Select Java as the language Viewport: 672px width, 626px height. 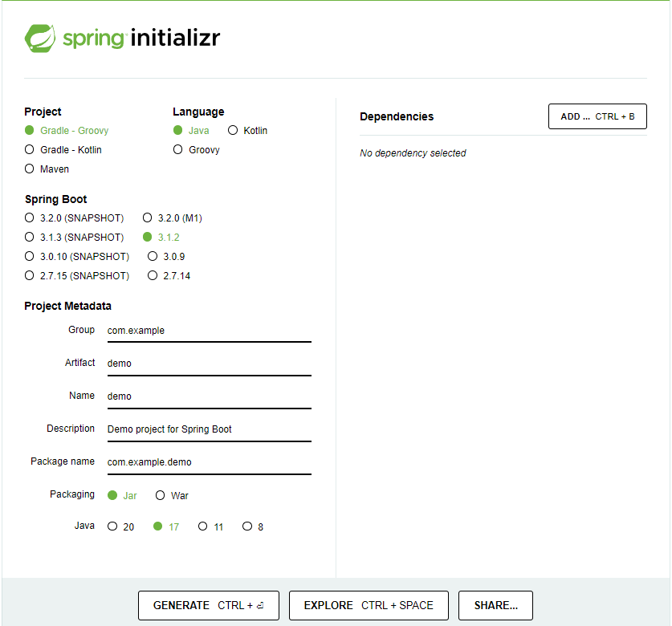(x=191, y=130)
